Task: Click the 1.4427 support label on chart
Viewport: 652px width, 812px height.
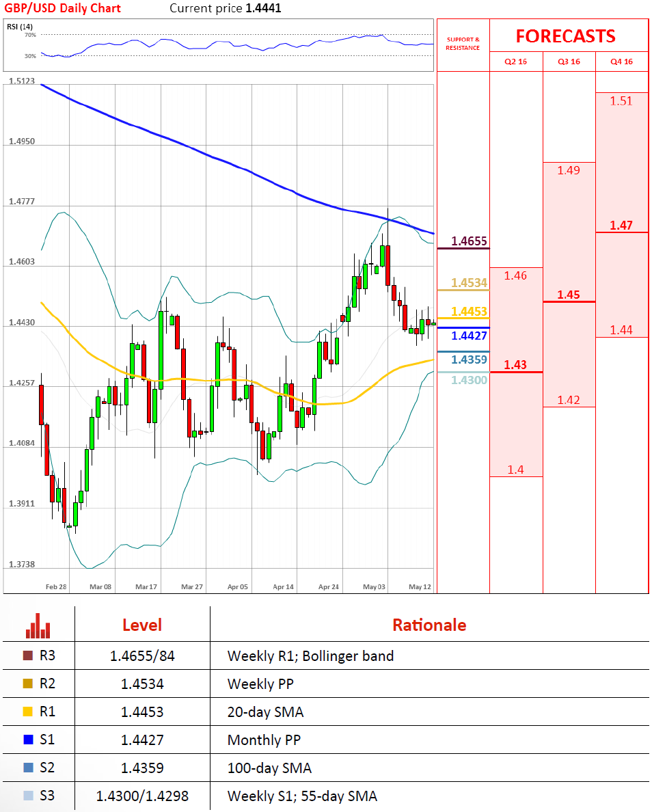Action: (x=470, y=336)
